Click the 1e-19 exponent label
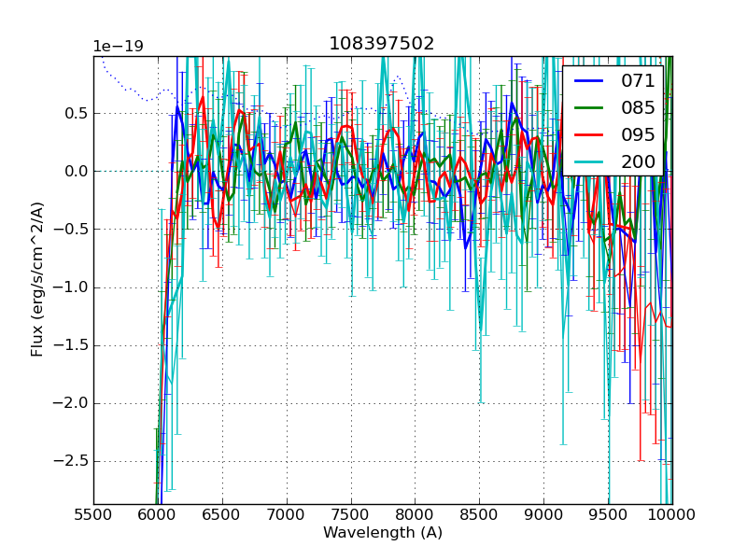 click(x=118, y=47)
